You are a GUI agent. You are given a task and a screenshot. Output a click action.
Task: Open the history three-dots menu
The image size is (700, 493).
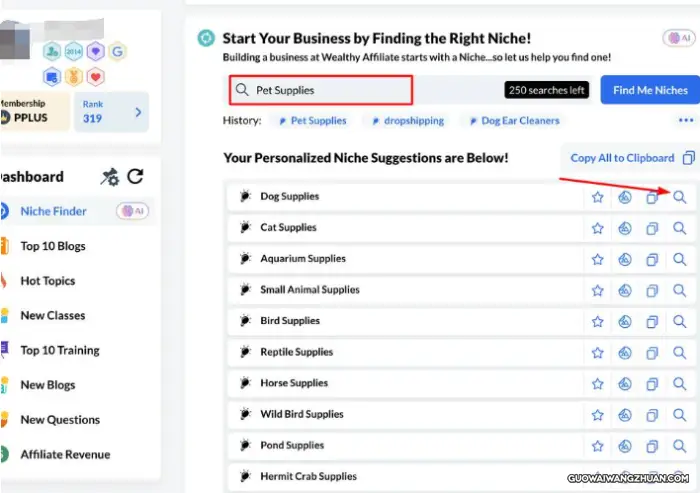point(686,120)
